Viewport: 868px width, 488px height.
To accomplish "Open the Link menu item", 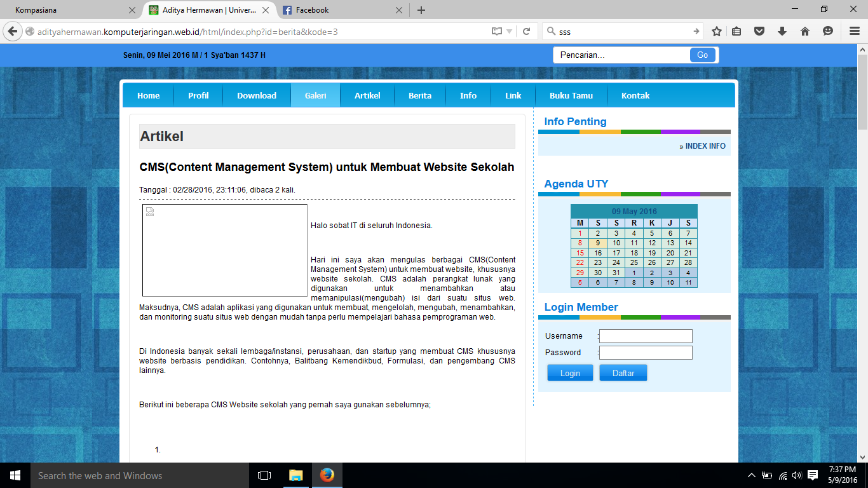I will [513, 95].
